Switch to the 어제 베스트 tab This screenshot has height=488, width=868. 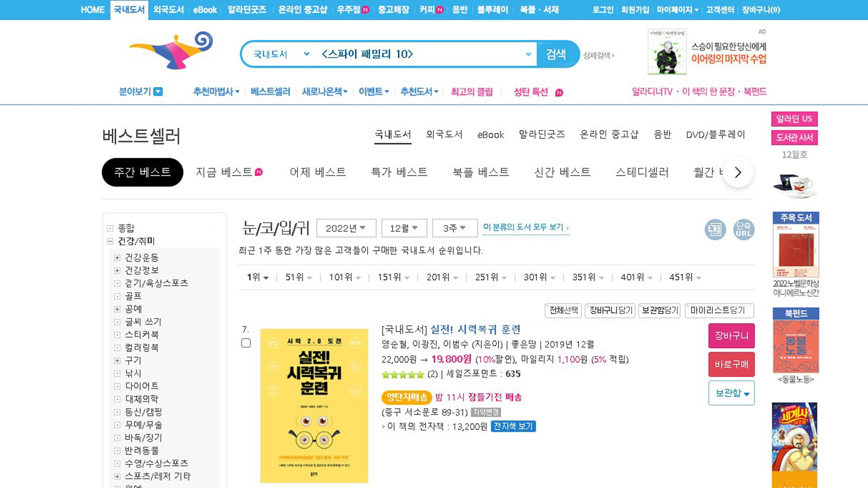317,172
